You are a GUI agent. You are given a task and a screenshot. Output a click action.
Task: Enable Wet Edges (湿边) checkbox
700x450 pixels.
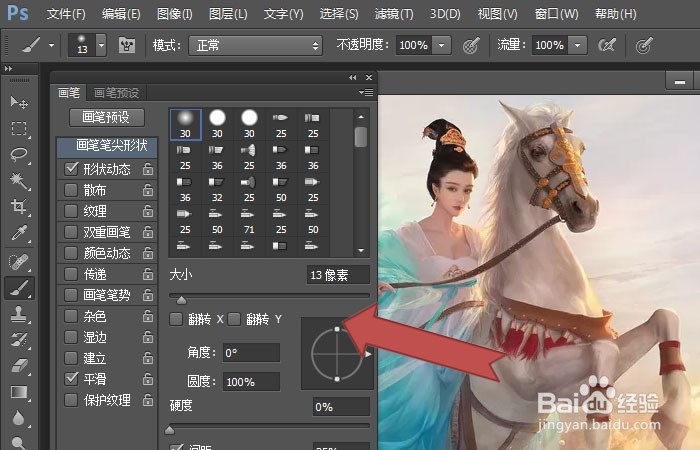click(x=71, y=337)
